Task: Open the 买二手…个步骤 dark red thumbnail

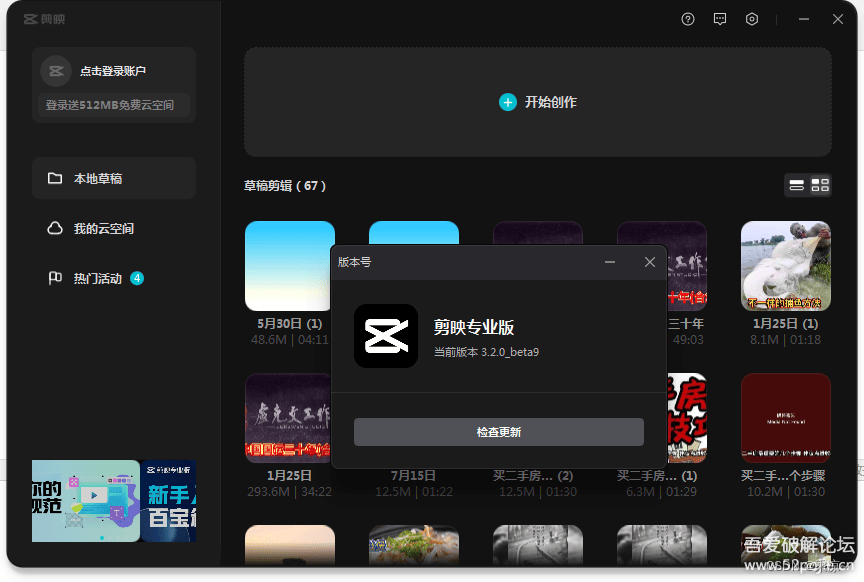Action: click(786, 418)
